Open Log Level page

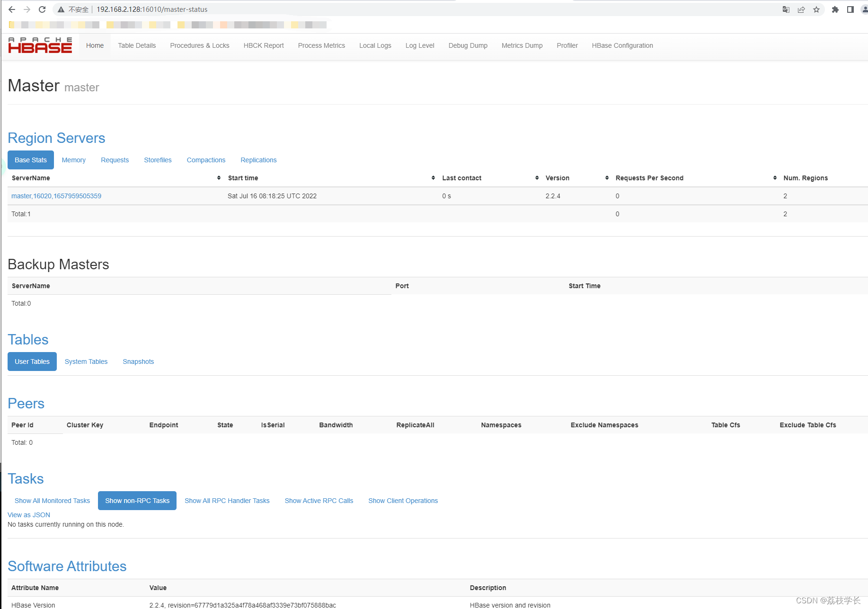click(420, 45)
